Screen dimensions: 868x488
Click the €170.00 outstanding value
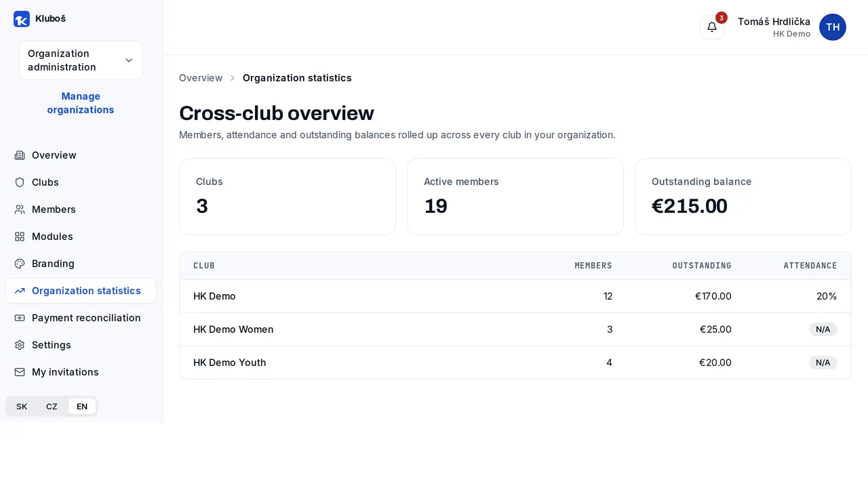(x=713, y=296)
